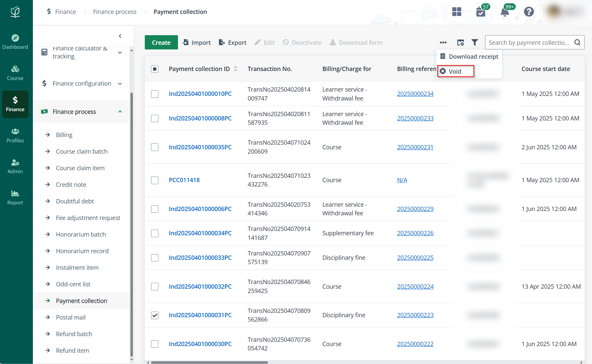Click the Edit toolbar button

(x=264, y=42)
